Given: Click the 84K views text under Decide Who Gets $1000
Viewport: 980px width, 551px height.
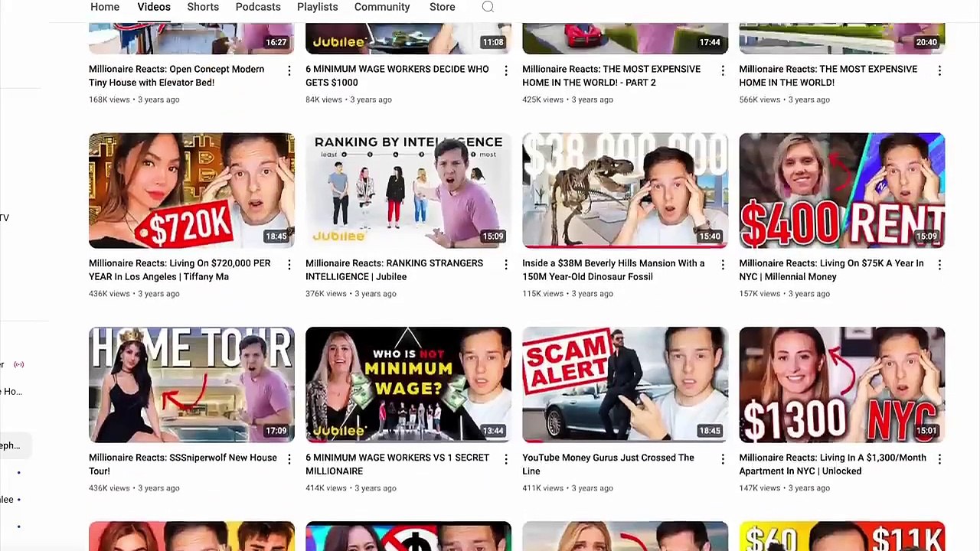Looking at the screenshot, I should click(x=324, y=99).
